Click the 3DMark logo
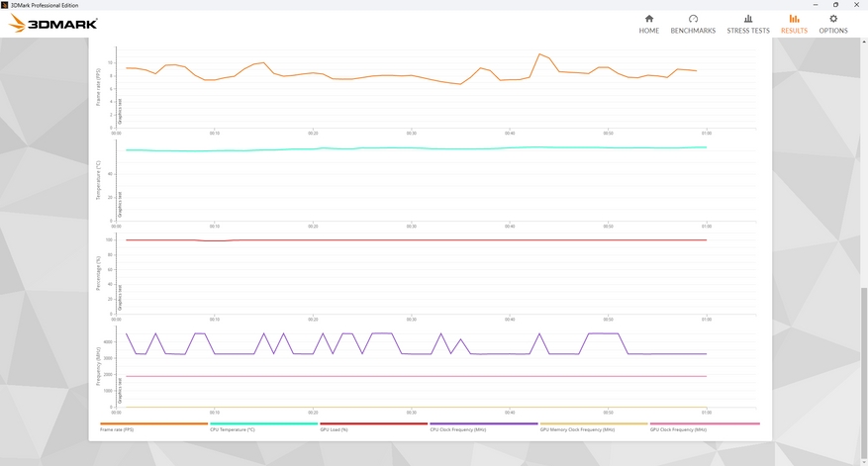Image resolution: width=868 pixels, height=466 pixels. (x=53, y=24)
